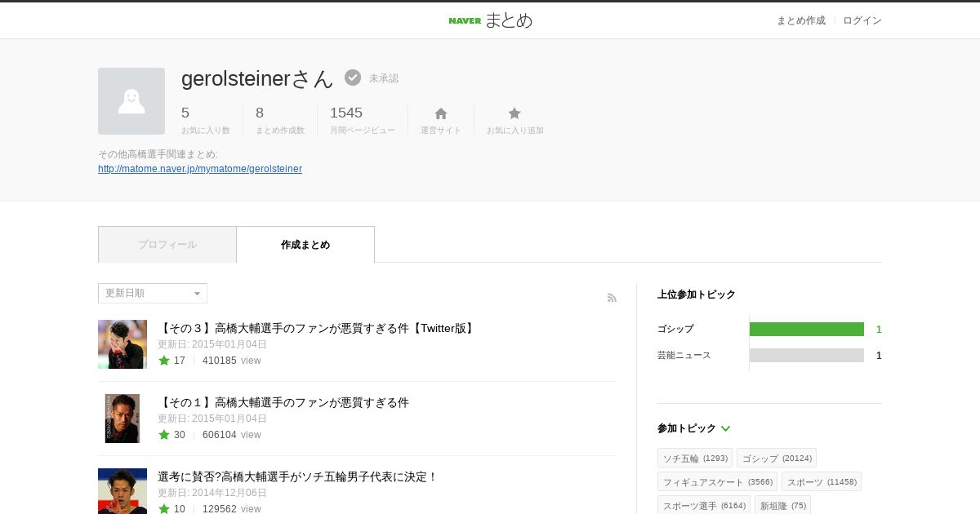Viewport: 980px width, 514px height.
Task: Switch to the プロフィール tab
Action: [167, 245]
